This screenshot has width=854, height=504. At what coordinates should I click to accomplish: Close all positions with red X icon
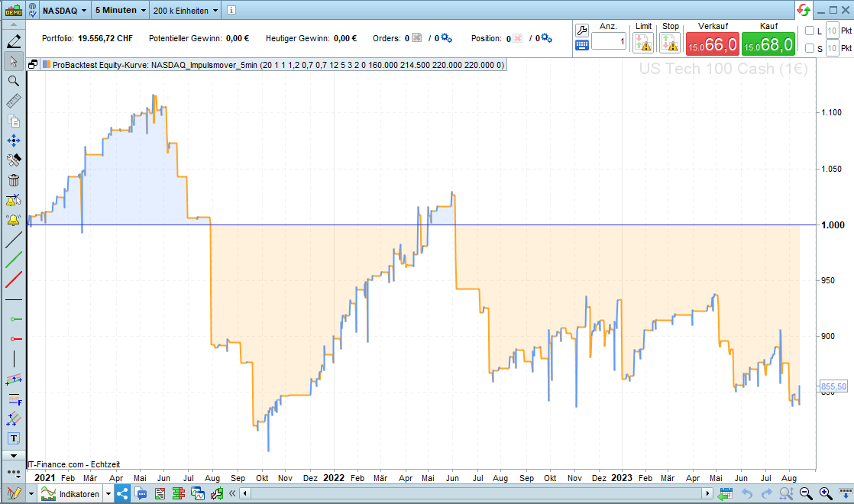pos(517,38)
